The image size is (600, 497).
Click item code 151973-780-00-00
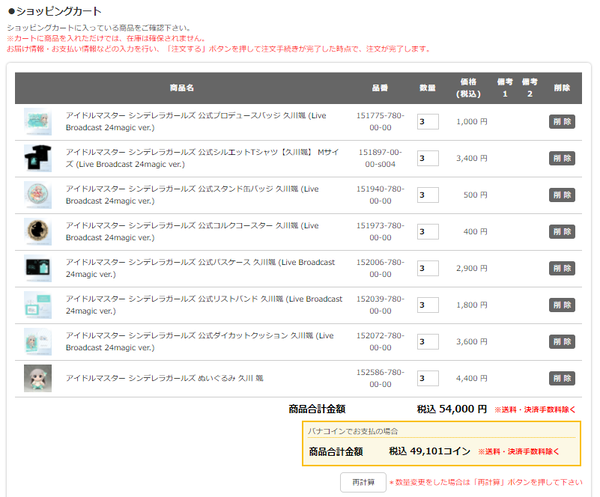click(x=380, y=232)
